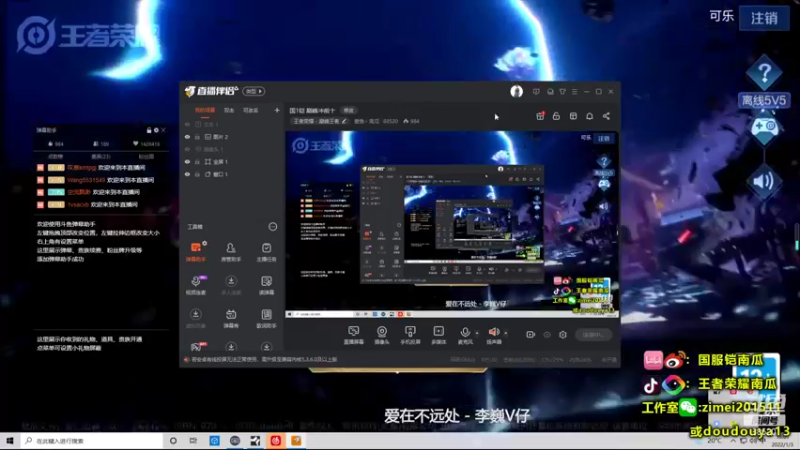The height and width of the screenshot is (450, 800).
Task: Toggle the game sound speaker icon
Action: click(x=764, y=181)
